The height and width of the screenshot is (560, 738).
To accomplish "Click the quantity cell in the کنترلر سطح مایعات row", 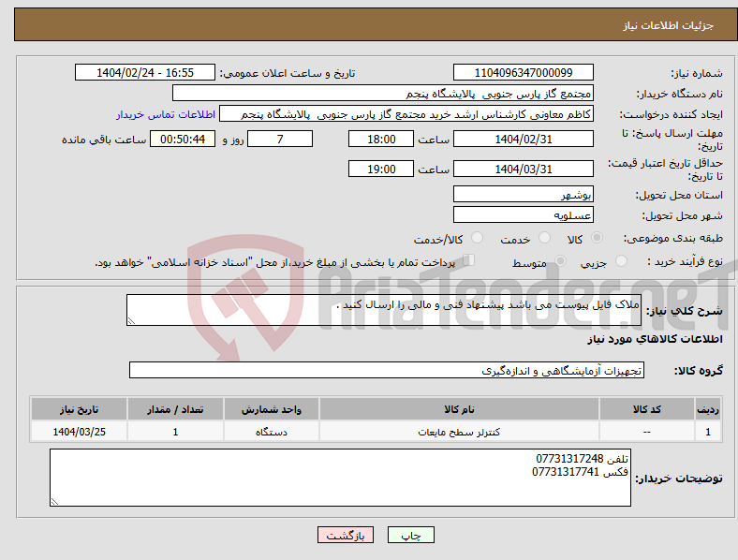I will [175, 432].
